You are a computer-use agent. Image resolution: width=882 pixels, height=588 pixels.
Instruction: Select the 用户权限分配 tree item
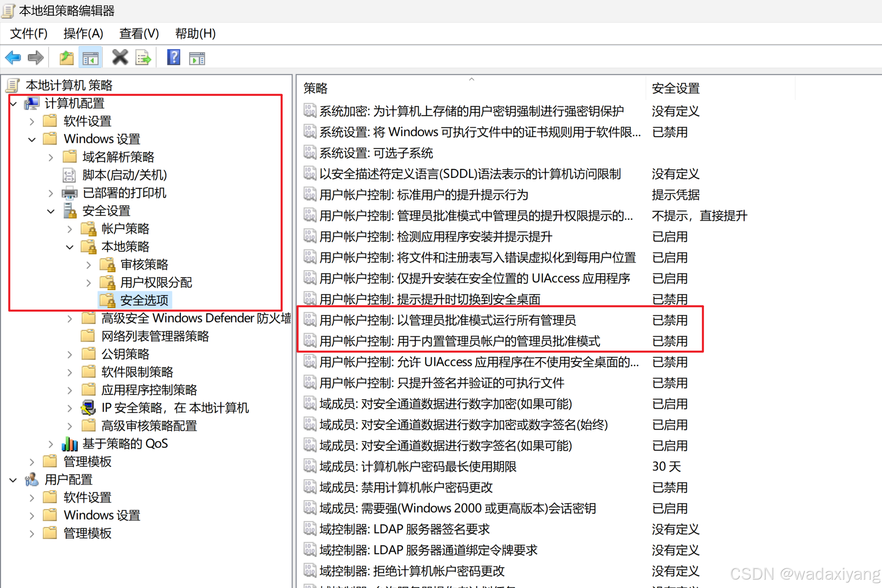pyautogui.click(x=156, y=283)
